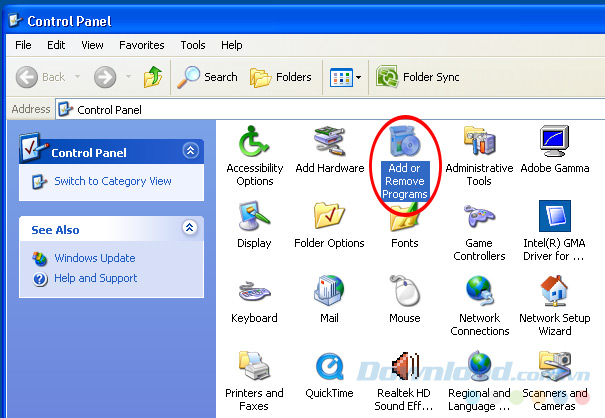
Task: Open the Help menu
Action: pos(232,45)
